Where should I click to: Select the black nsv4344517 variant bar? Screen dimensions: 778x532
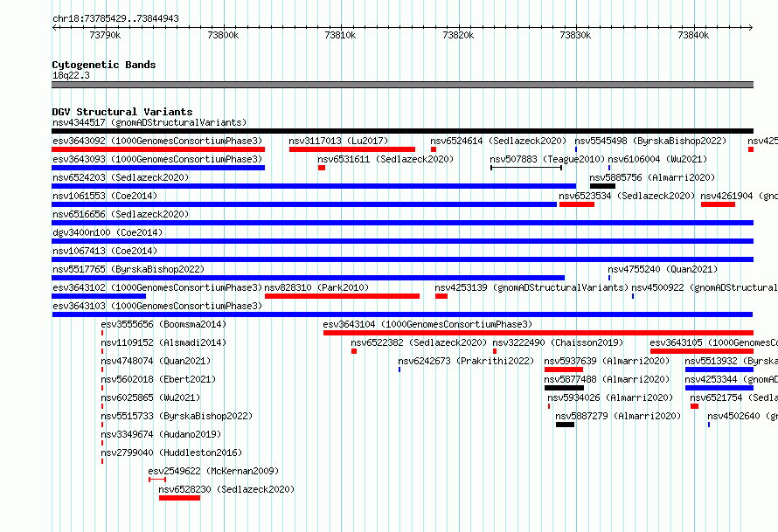tap(402, 131)
